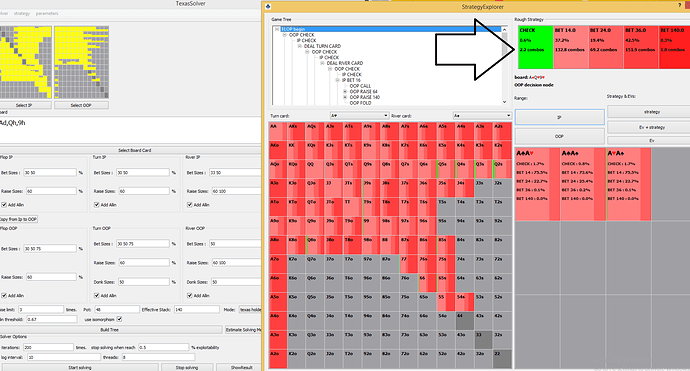Open the OOP range grid thumbnail
690x371 pixels.
click(81, 62)
